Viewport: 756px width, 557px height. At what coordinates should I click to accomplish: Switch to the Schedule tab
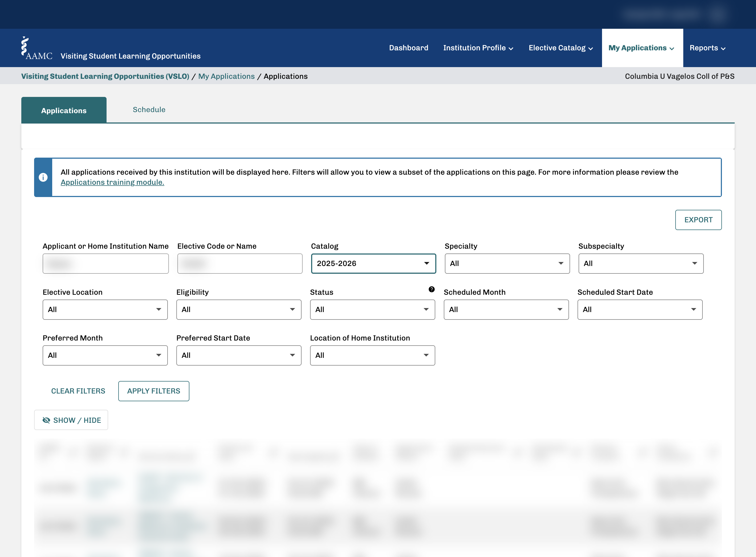tap(149, 110)
